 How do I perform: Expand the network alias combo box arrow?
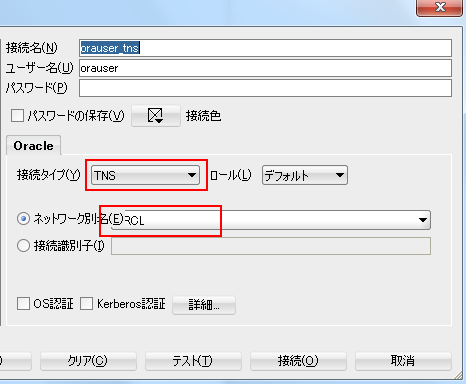(x=423, y=220)
